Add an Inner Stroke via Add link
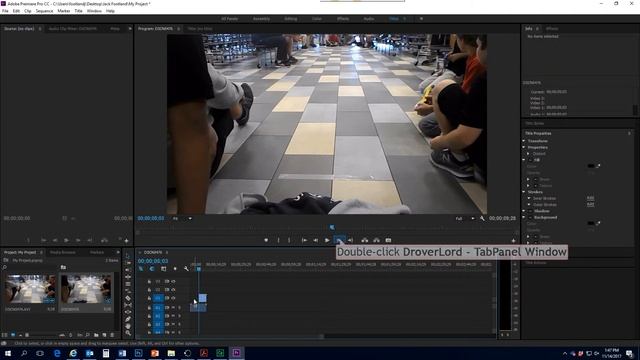Viewport: 640px width, 360px height. [x=590, y=198]
